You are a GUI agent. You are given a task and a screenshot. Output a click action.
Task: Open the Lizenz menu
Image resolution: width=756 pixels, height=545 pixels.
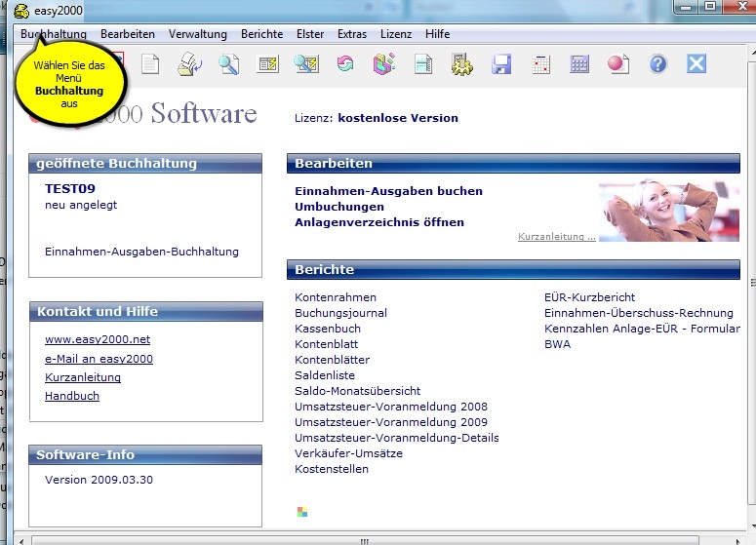tap(396, 34)
